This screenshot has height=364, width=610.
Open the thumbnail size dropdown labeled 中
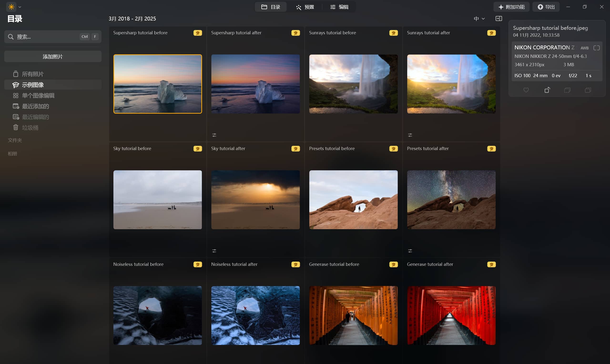pos(479,19)
